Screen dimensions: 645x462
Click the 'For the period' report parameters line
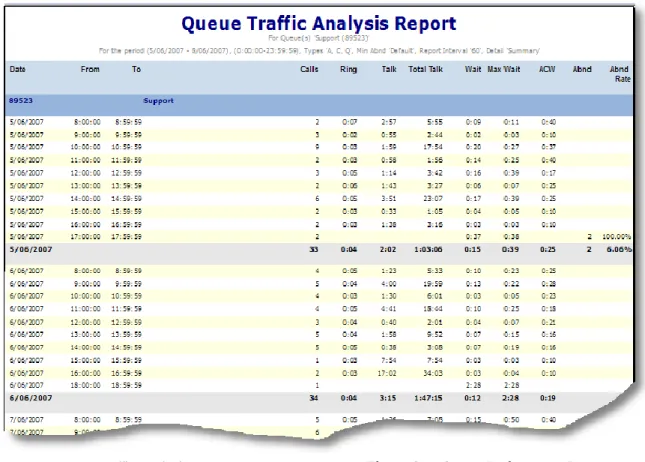pos(319,51)
